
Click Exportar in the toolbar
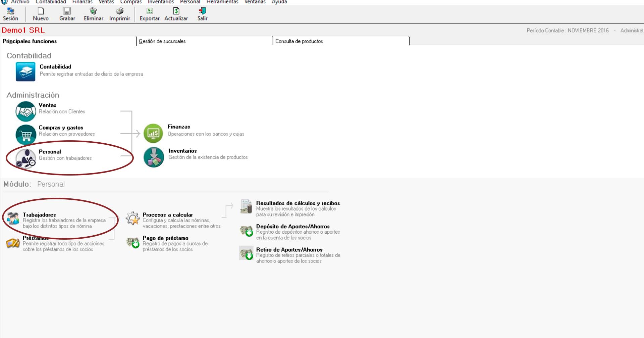pyautogui.click(x=150, y=14)
